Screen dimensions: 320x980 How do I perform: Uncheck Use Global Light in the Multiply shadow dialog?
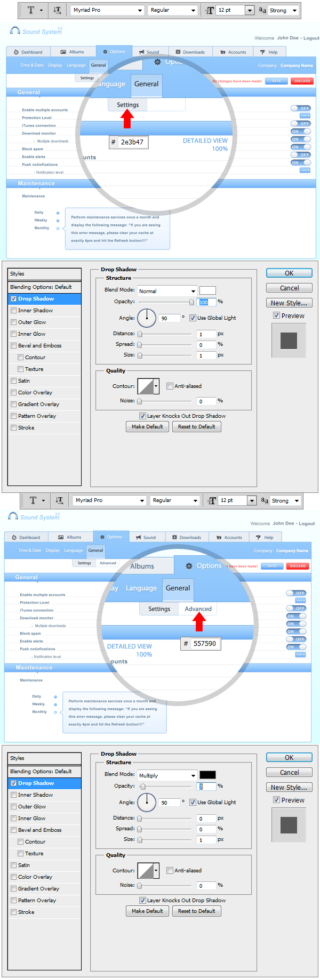click(193, 802)
